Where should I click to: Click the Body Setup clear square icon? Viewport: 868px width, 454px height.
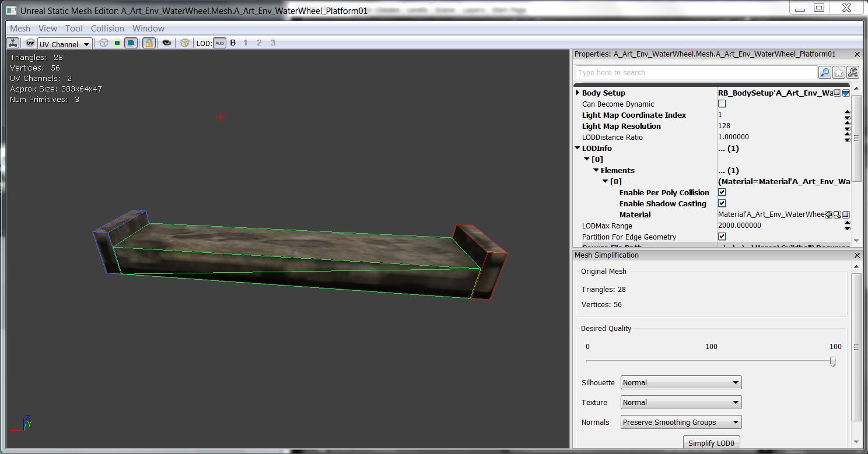837,93
